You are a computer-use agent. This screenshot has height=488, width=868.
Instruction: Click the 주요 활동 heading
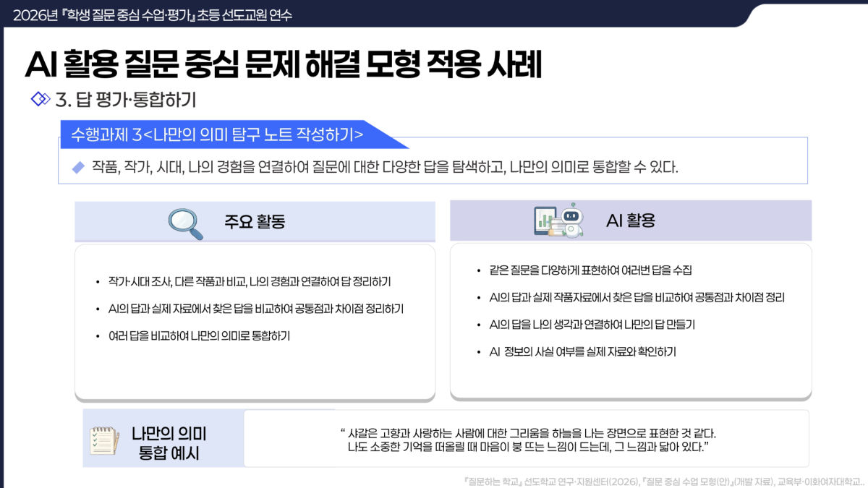point(255,222)
